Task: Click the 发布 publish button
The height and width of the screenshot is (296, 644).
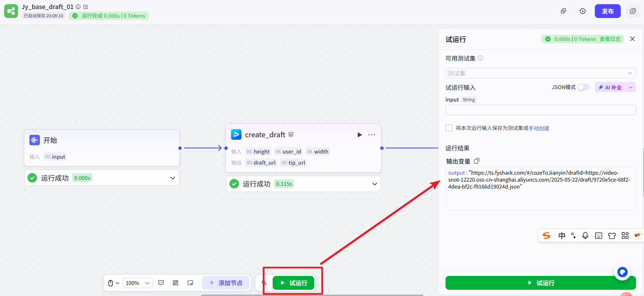Action: [x=607, y=11]
